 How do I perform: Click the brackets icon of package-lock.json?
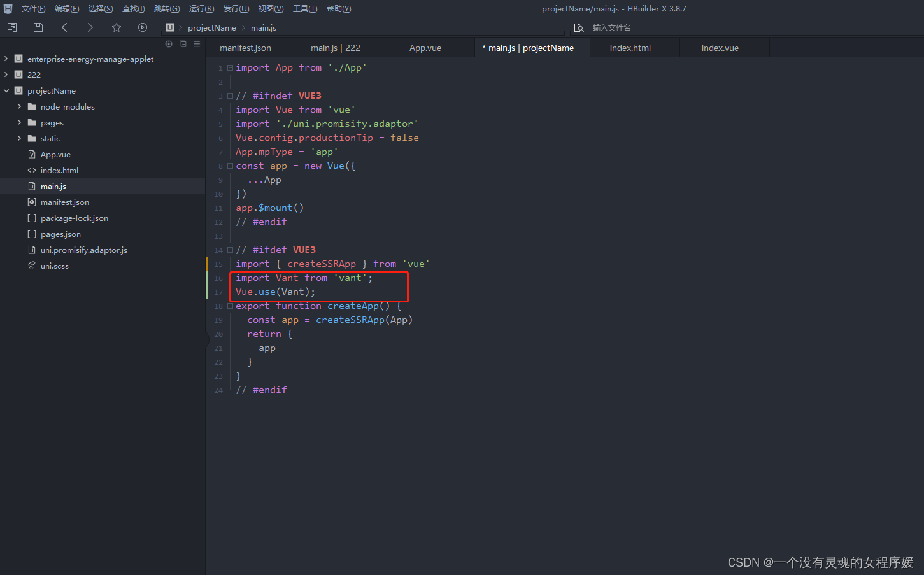pos(32,218)
